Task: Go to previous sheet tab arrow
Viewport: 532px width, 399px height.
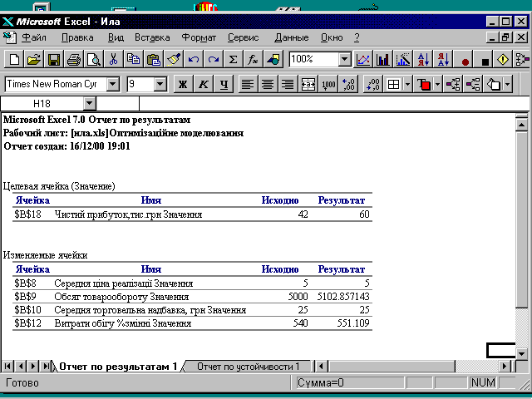Action: (20, 367)
